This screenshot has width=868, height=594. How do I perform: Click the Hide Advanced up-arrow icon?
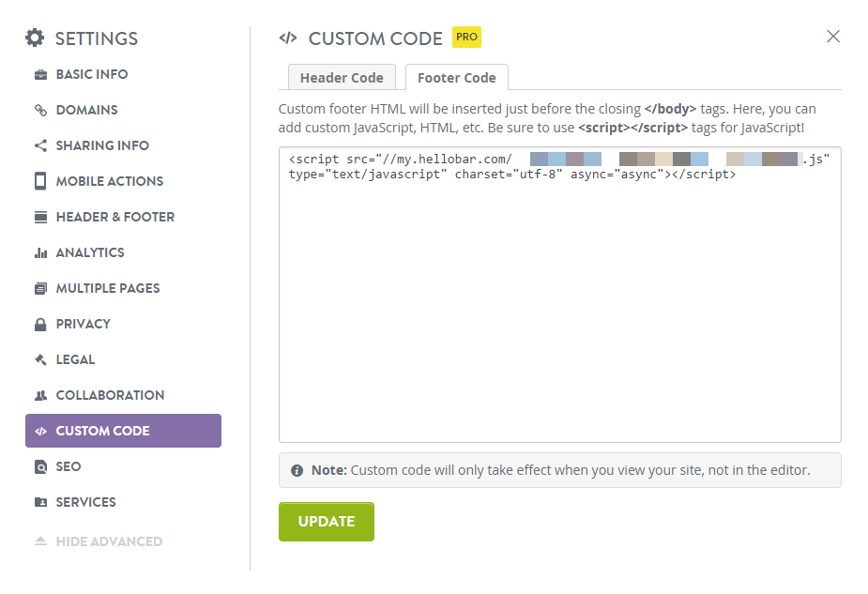40,541
